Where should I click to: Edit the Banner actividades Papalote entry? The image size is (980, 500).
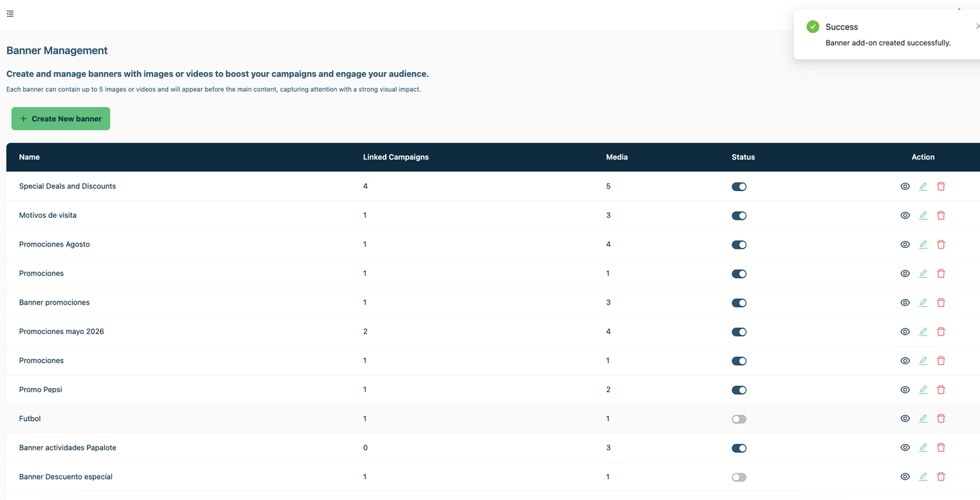point(923,448)
